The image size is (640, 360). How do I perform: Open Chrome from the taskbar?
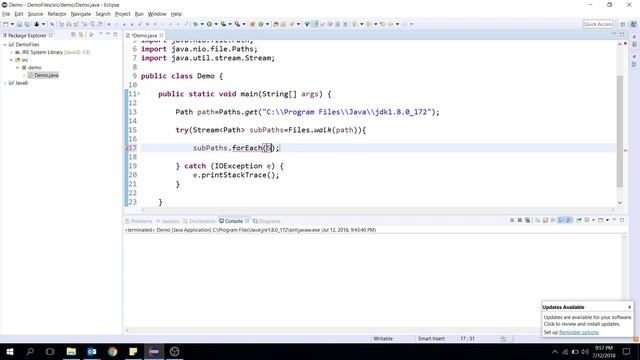(x=113, y=351)
